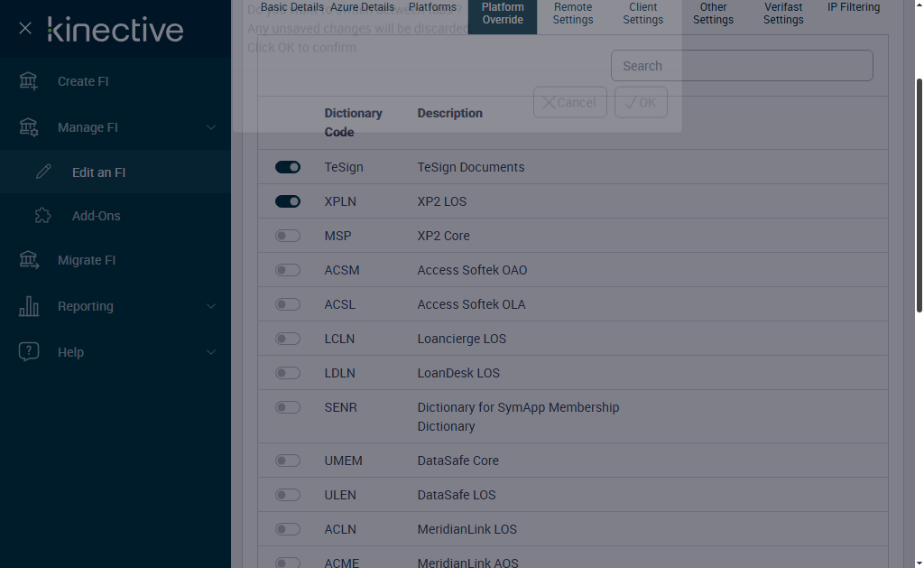Click the Help question mark icon

28,351
